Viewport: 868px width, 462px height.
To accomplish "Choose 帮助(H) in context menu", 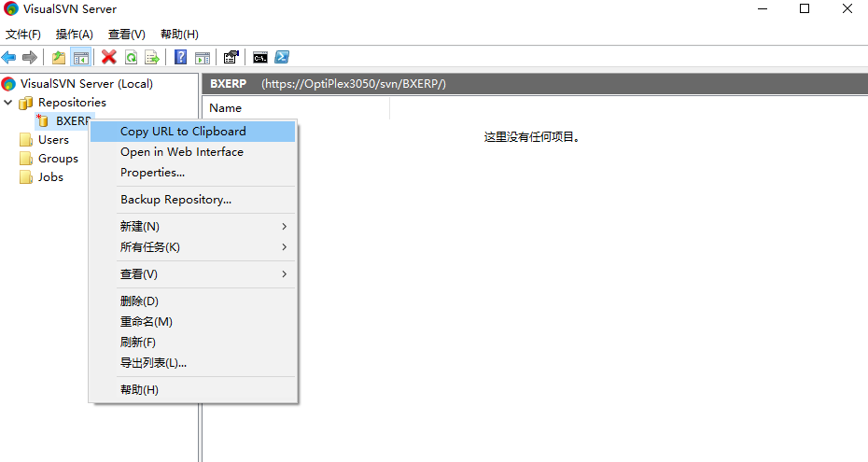I will [192, 389].
